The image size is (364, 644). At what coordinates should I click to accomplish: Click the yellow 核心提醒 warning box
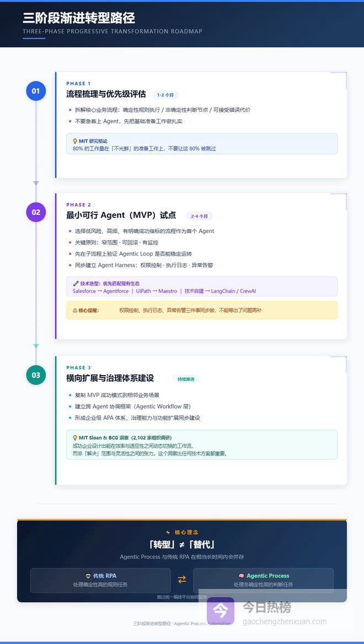point(201,310)
